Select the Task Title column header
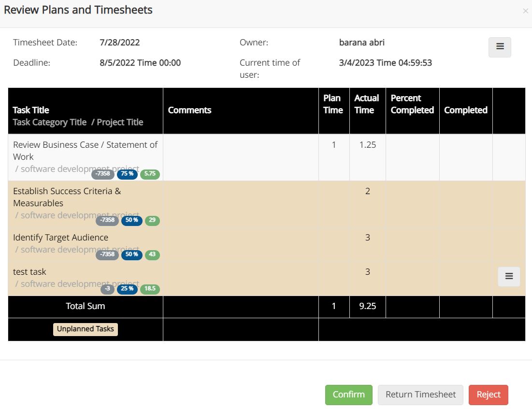The width and height of the screenshot is (532, 409). click(x=30, y=110)
